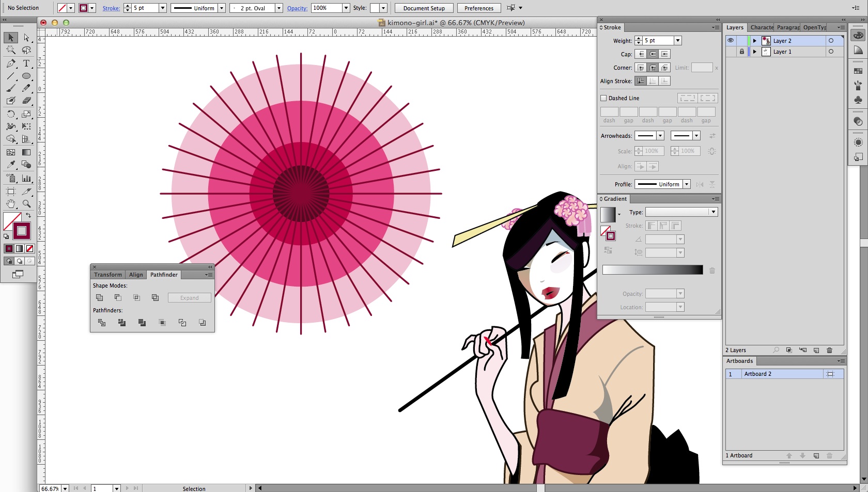Open the Color palette panel icon
Screen dimensions: 868x492
[x=858, y=35]
